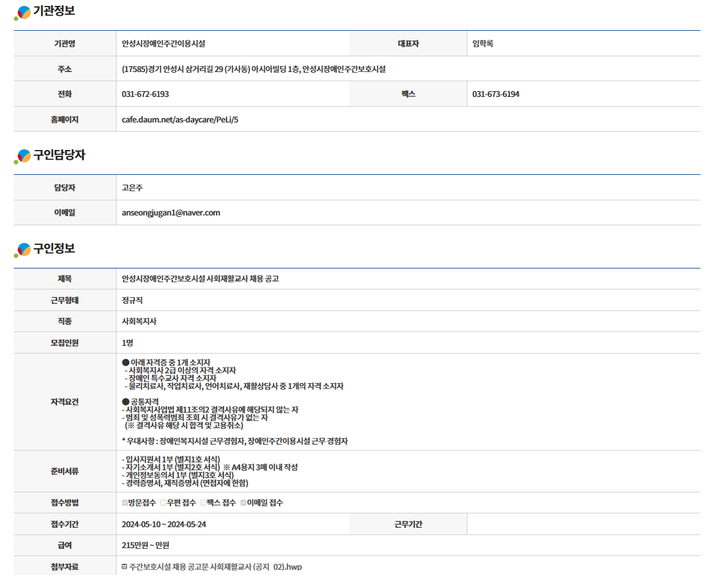The width and height of the screenshot is (728, 575).
Task: Click the 첨부자료 label cell
Action: point(65,566)
